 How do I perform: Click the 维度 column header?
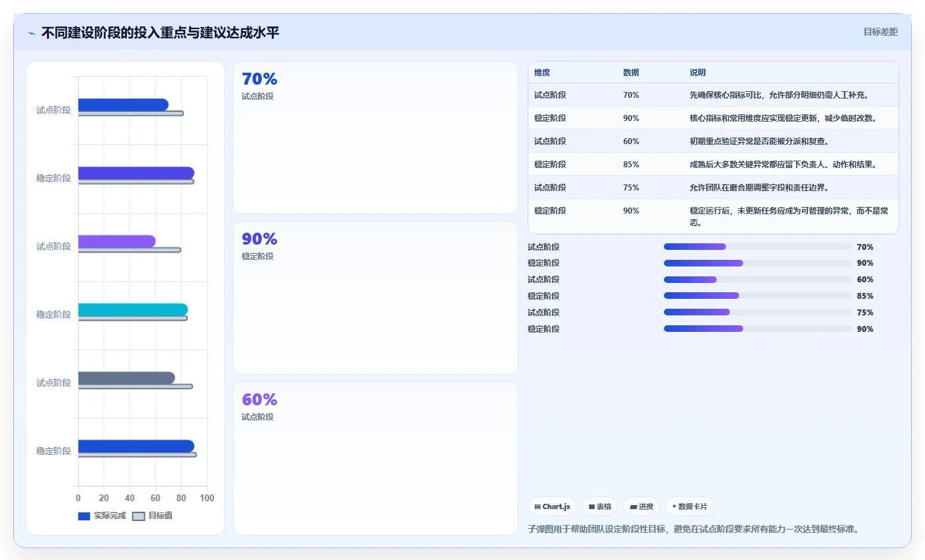tap(542, 72)
